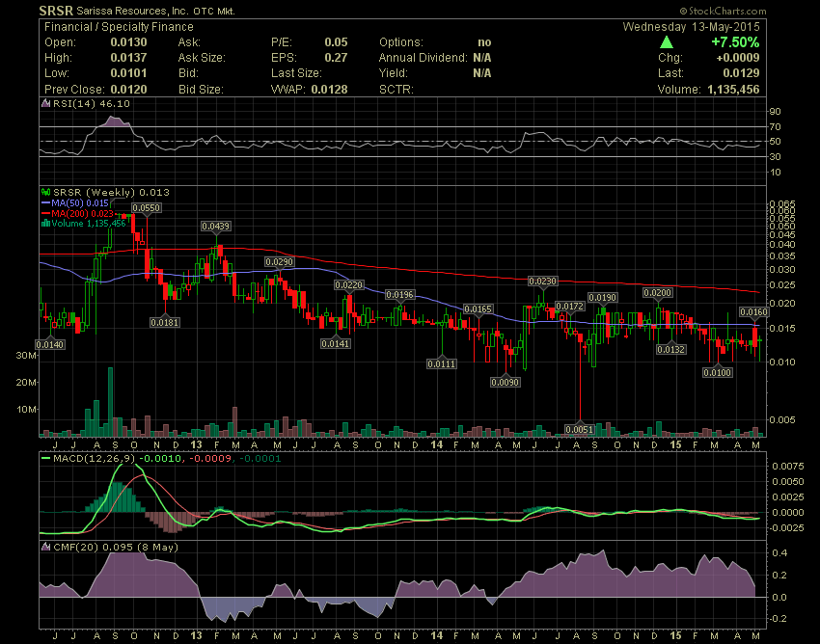Click the Last price value 0.0129
820x644 pixels.
coord(742,73)
